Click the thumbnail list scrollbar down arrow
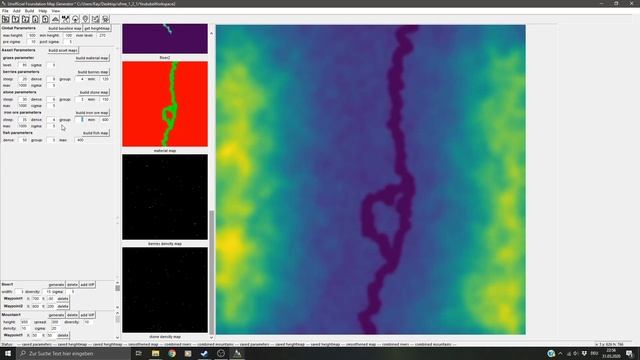Screen dimensions: 640x360 pos(211,338)
